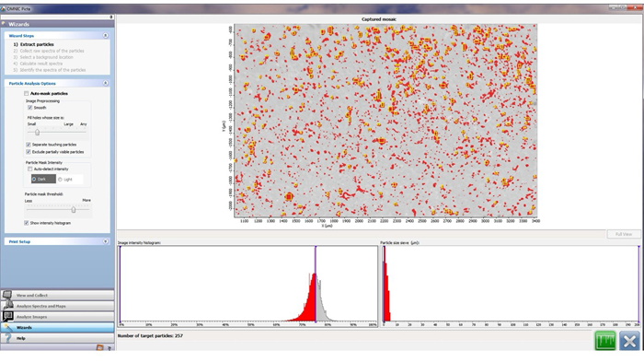Open the View and Collect tab
644x362 pixels.
click(57, 295)
